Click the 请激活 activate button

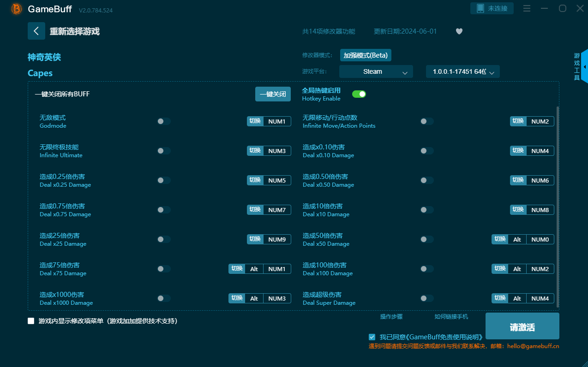click(522, 326)
